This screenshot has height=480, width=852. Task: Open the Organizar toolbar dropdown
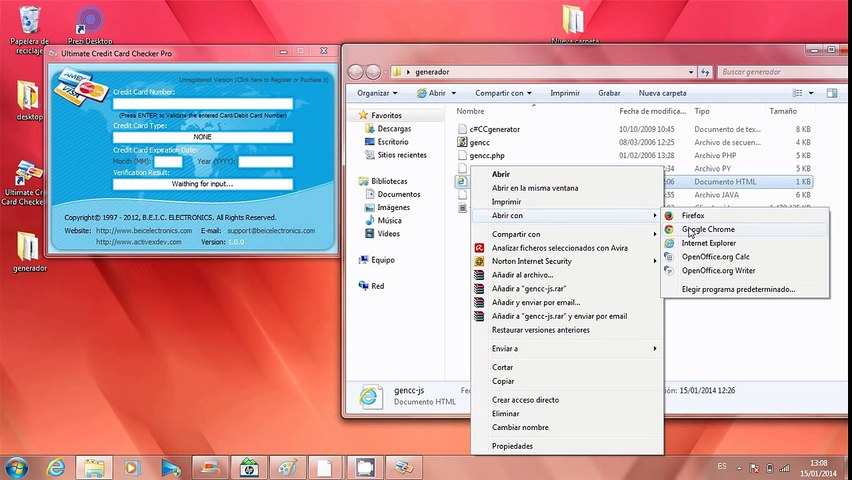point(376,93)
